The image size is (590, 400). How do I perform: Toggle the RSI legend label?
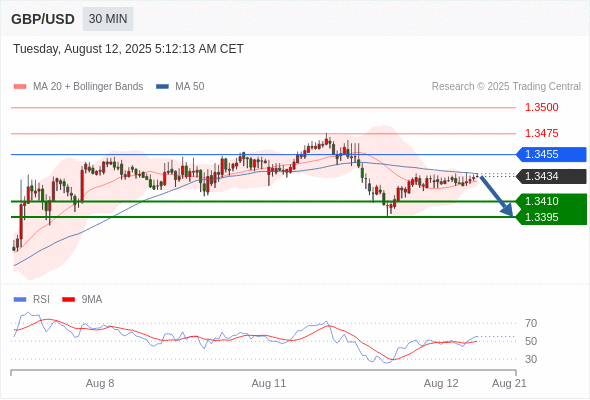41,300
